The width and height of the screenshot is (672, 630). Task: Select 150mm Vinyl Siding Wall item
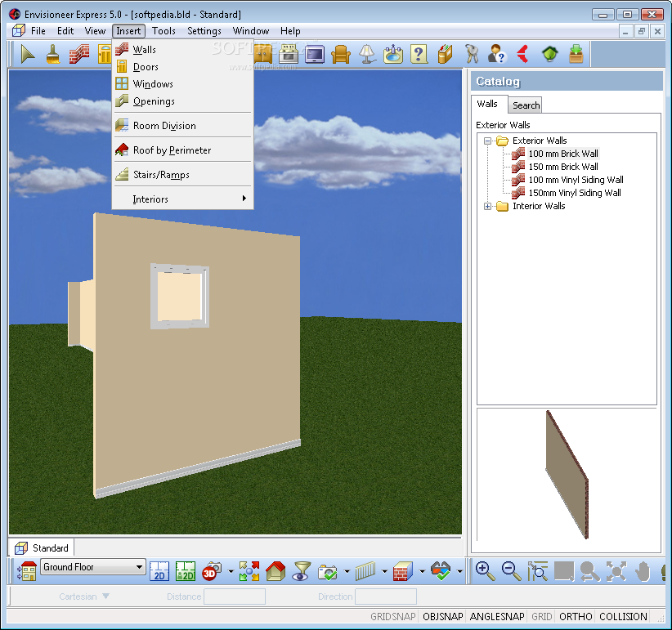click(574, 193)
